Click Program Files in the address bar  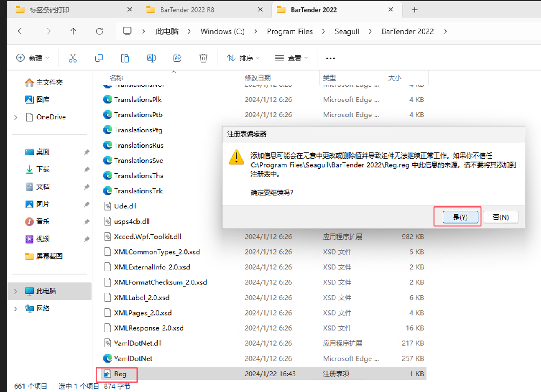coord(290,31)
